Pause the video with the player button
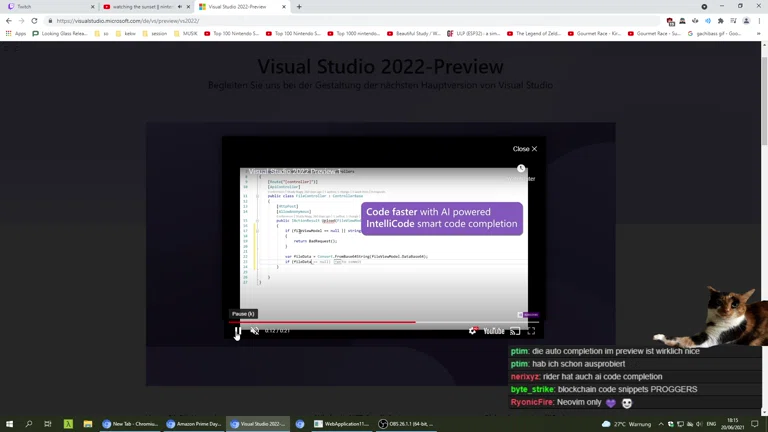768x432 pixels. point(238,331)
